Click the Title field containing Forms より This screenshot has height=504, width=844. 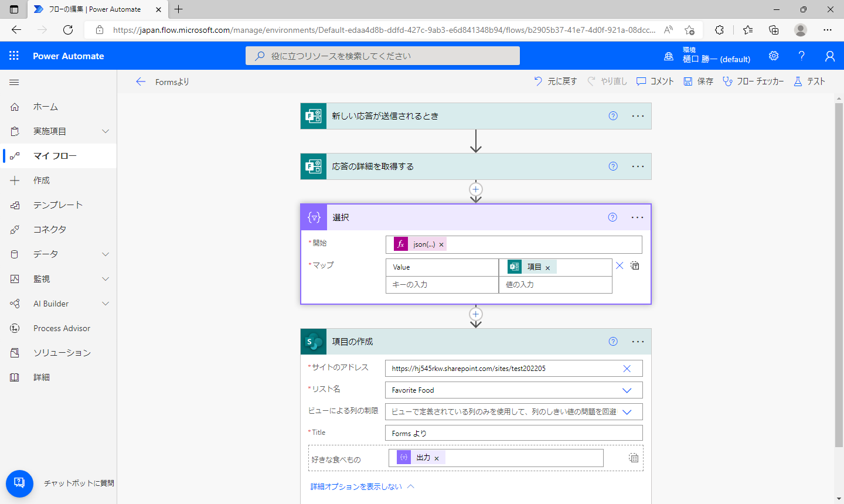pyautogui.click(x=514, y=433)
